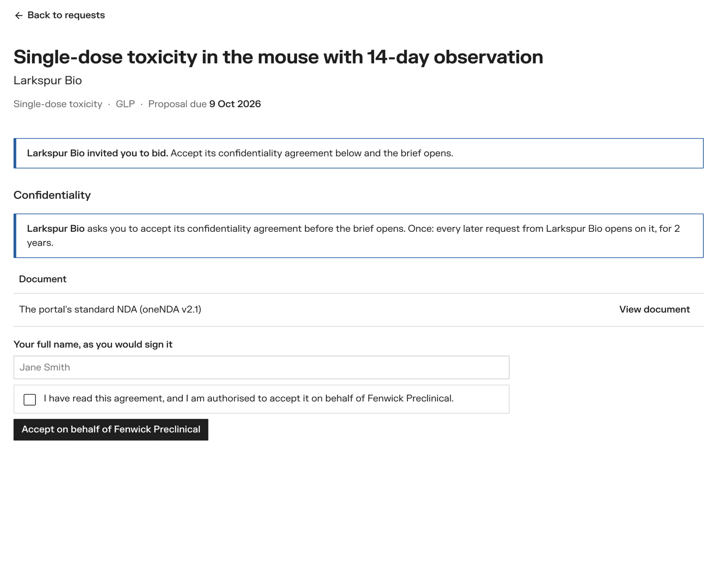728x582 pixels.
Task: Click the 'Confidentiality' section heading
Action: click(x=52, y=195)
